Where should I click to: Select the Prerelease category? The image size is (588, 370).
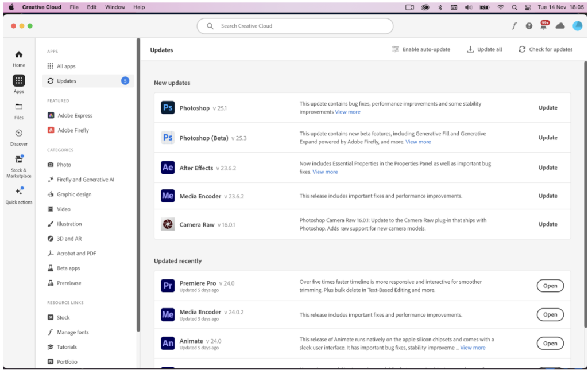[x=64, y=283]
